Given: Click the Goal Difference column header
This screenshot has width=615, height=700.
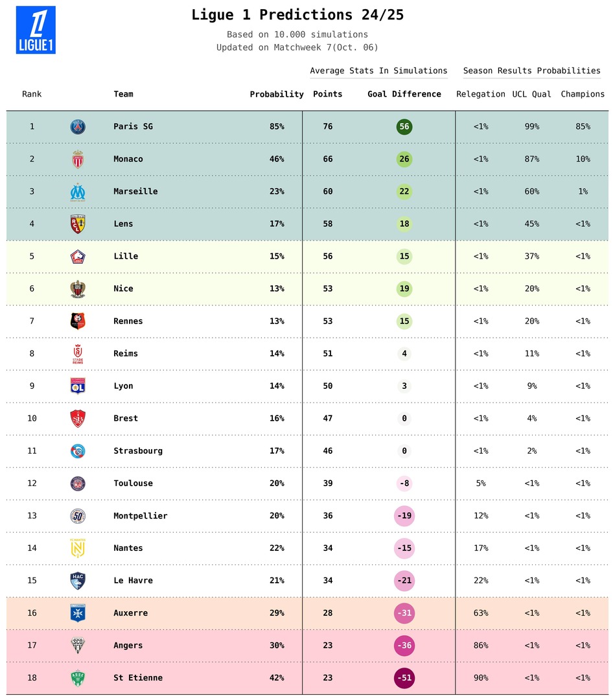Looking at the screenshot, I should click(404, 95).
